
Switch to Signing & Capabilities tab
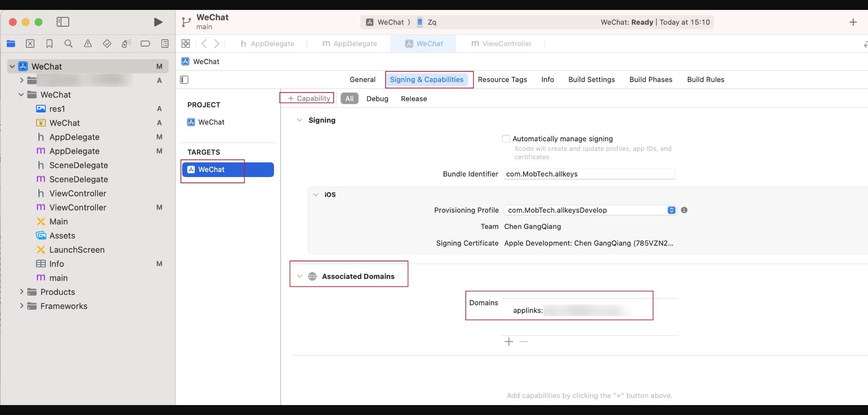(x=426, y=79)
